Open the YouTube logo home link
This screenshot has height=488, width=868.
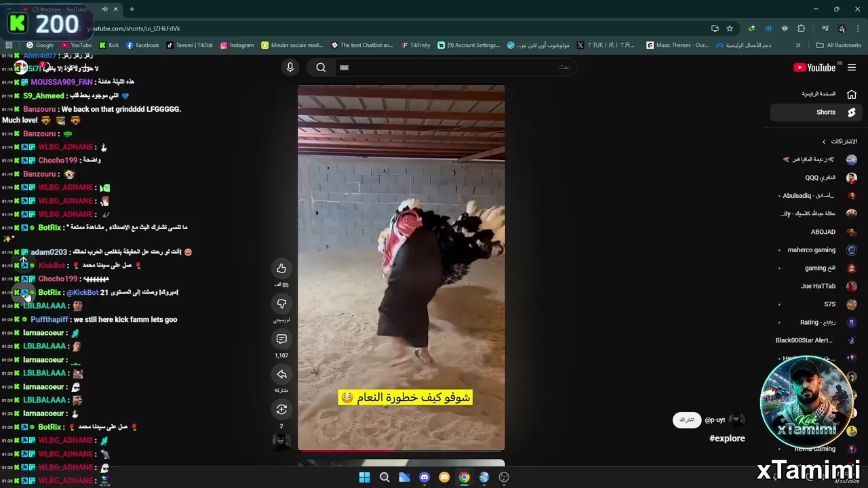click(814, 67)
